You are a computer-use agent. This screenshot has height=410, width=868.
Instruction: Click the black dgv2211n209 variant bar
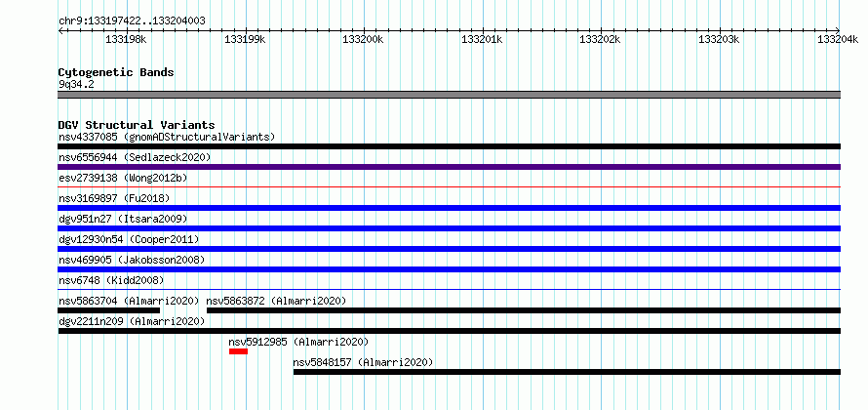click(x=450, y=331)
